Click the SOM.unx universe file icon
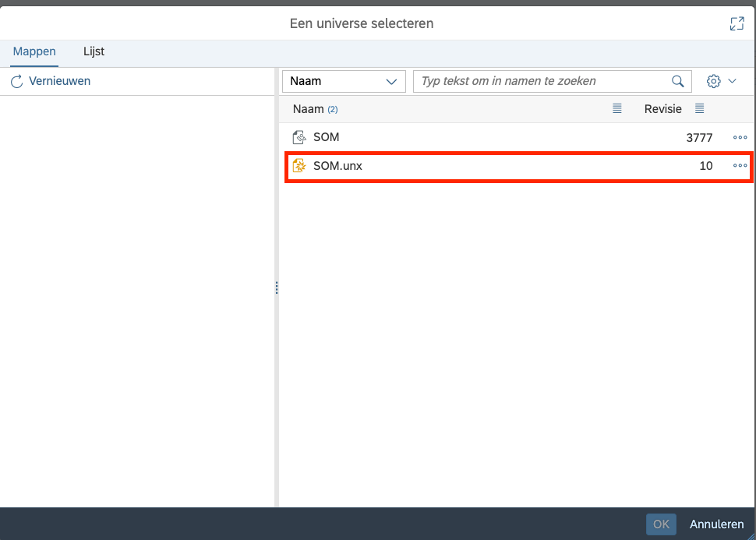The width and height of the screenshot is (756, 540). point(299,166)
